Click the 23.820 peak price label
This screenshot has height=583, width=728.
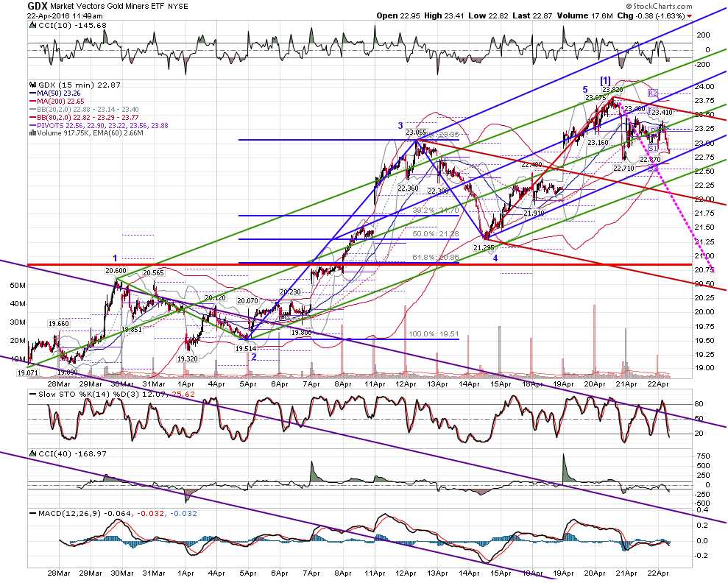pos(612,90)
